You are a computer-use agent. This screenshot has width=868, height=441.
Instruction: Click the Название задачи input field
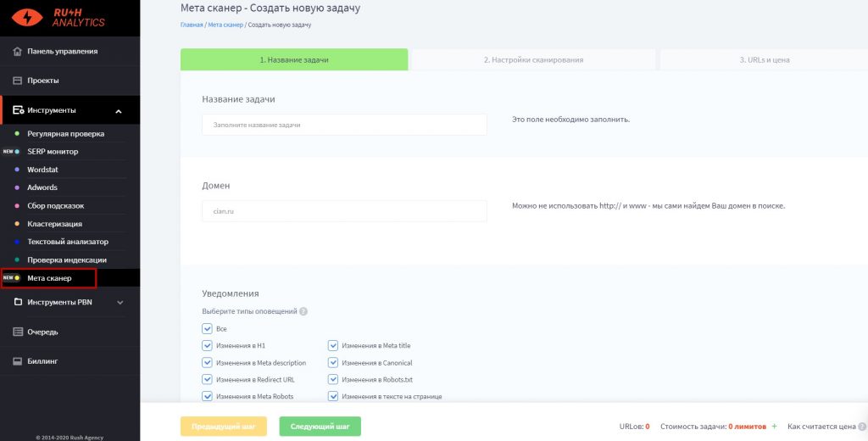click(344, 125)
